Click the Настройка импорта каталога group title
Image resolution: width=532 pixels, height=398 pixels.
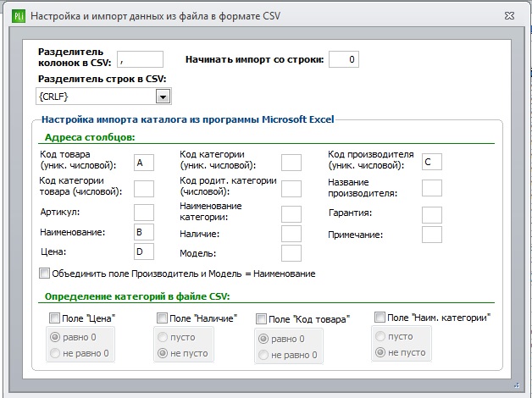coord(187,119)
